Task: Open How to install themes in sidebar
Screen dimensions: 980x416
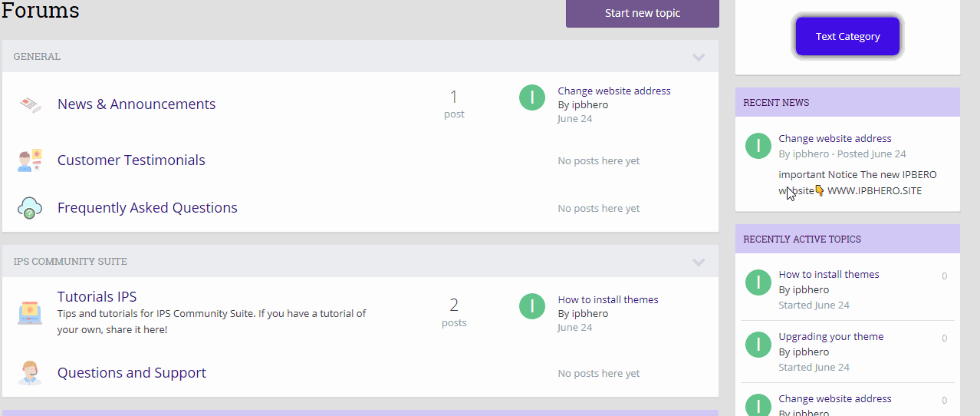Action: [828, 274]
